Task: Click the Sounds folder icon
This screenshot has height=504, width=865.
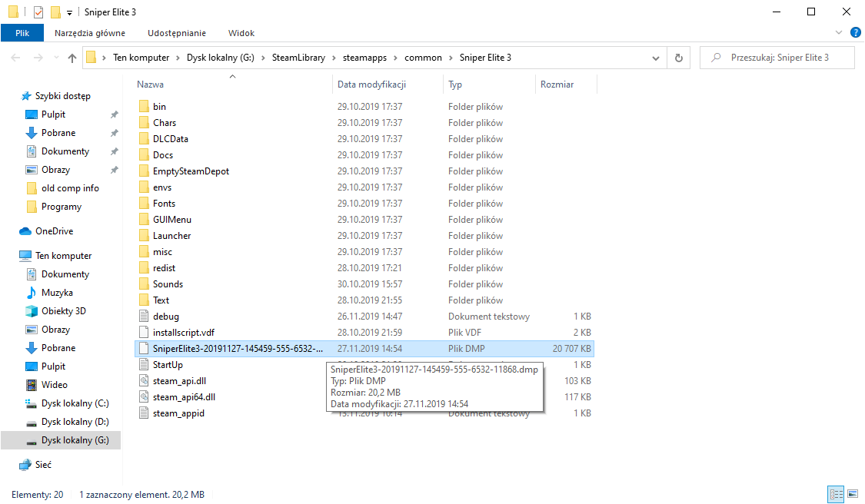Action: [x=144, y=284]
